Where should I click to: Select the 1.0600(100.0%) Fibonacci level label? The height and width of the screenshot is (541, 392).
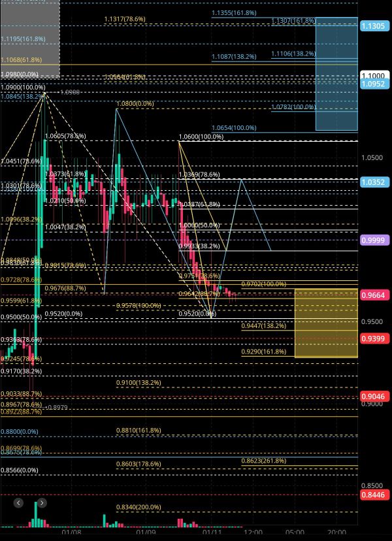click(x=201, y=137)
